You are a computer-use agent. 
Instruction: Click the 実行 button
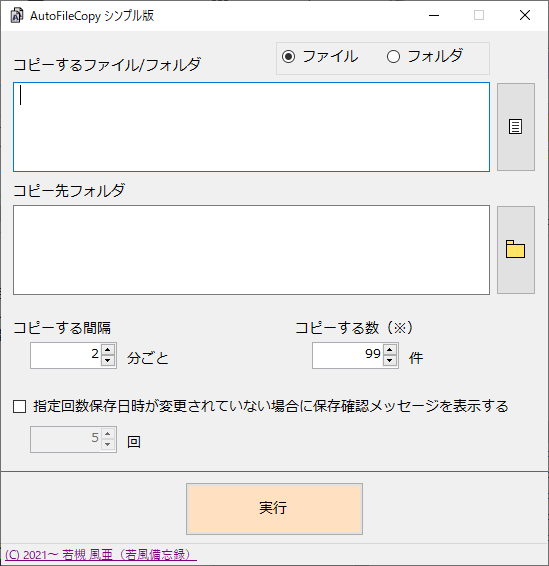click(274, 509)
